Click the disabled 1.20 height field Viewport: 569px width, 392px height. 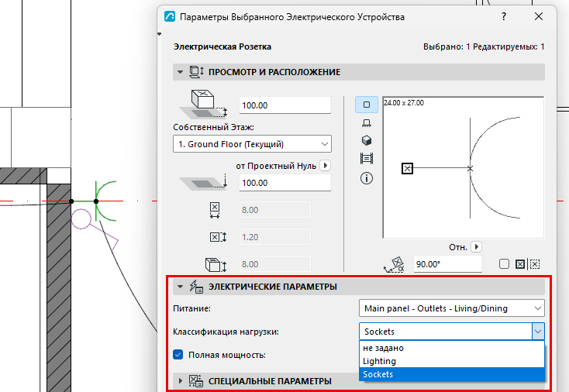(274, 237)
